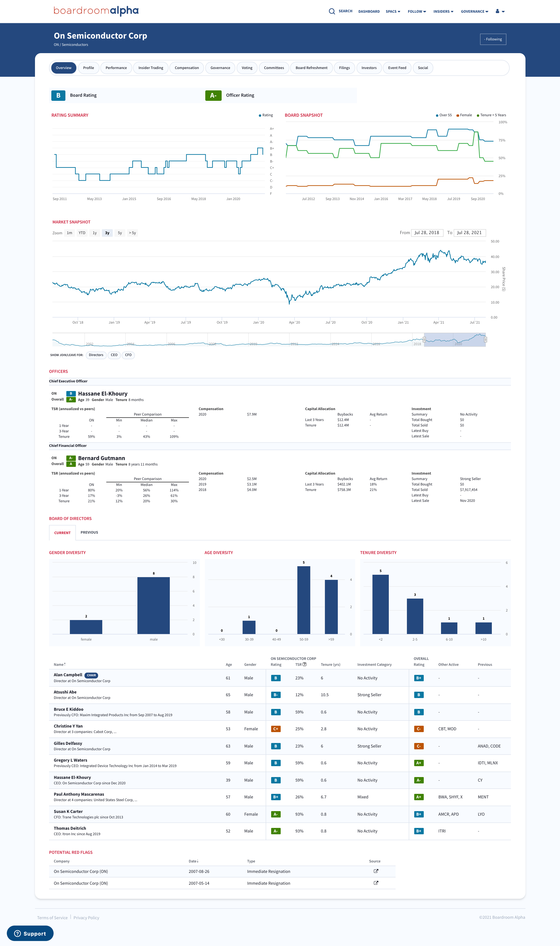560x946 pixels.
Task: Open the DASHBOARD link
Action: point(369,11)
